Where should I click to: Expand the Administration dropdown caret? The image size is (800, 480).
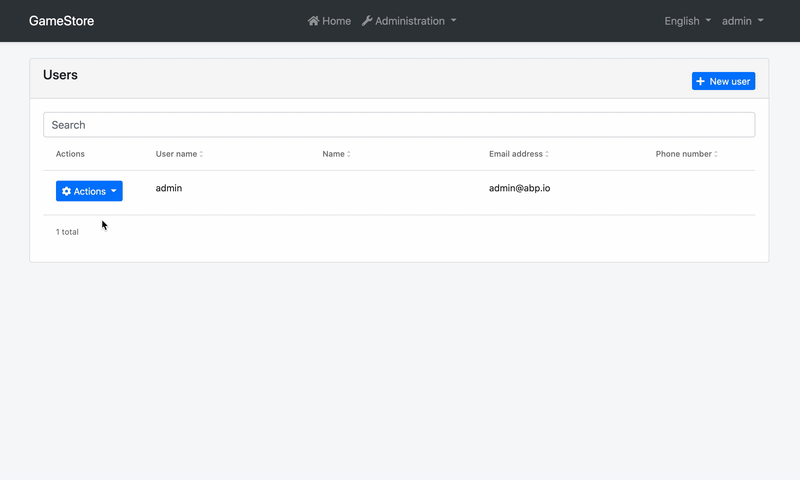454,21
